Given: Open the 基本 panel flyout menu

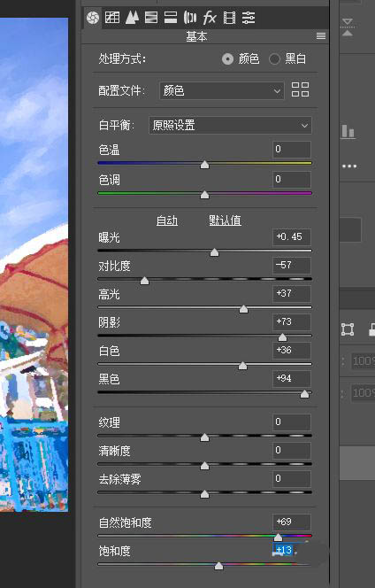Looking at the screenshot, I should [321, 36].
